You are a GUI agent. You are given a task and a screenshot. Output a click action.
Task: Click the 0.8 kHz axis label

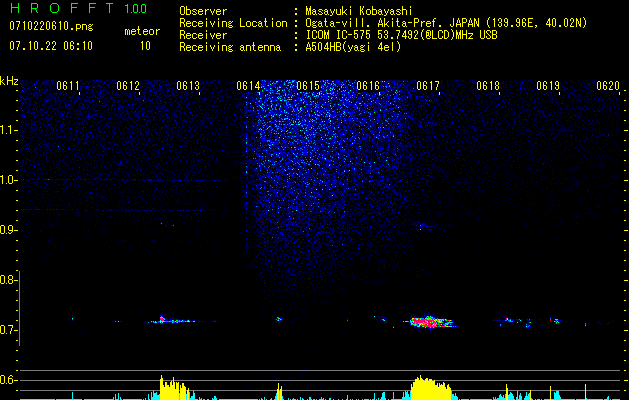coord(8,280)
